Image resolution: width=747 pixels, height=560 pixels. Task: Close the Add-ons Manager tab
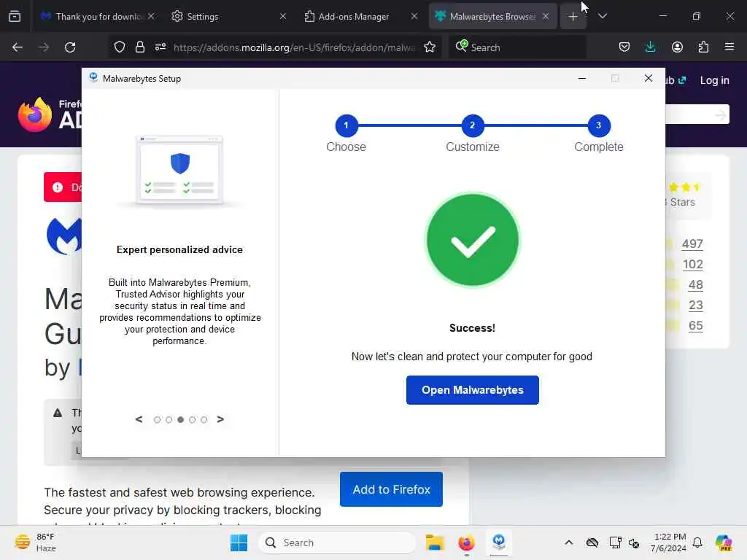(x=414, y=16)
